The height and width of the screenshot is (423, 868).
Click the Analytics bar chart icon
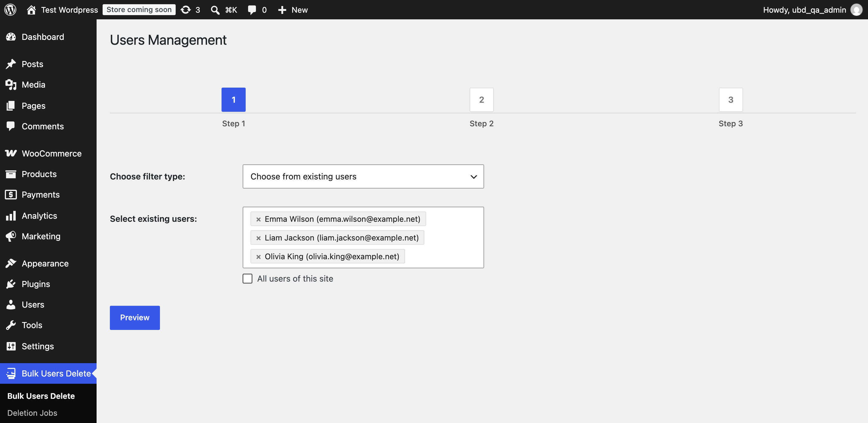pos(11,215)
